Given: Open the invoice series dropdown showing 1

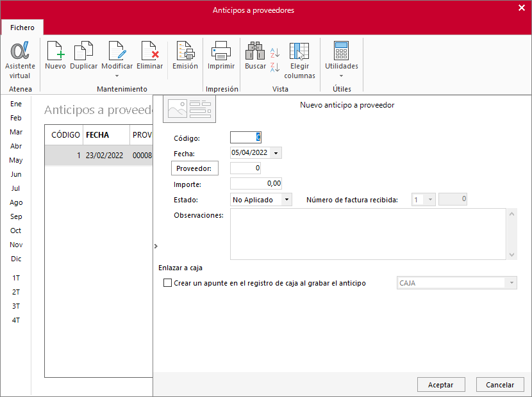Looking at the screenshot, I should [430, 200].
